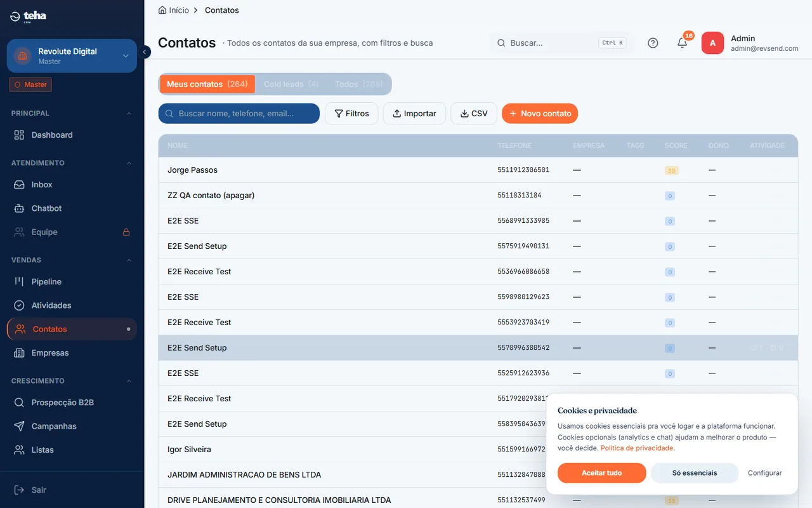Click the EMPRESA column header
The image size is (812, 508).
(589, 145)
